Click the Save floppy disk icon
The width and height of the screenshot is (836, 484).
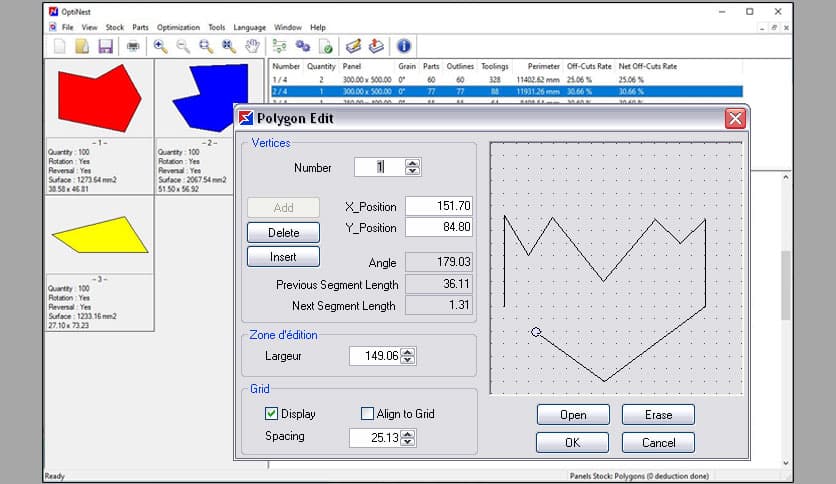(105, 46)
